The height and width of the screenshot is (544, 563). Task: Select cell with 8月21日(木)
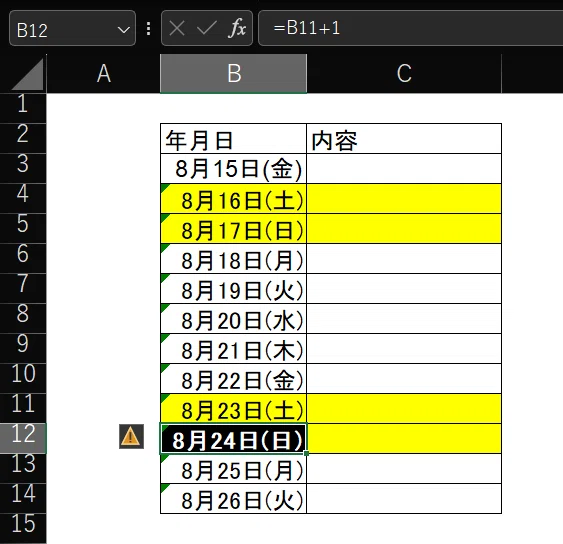233,348
